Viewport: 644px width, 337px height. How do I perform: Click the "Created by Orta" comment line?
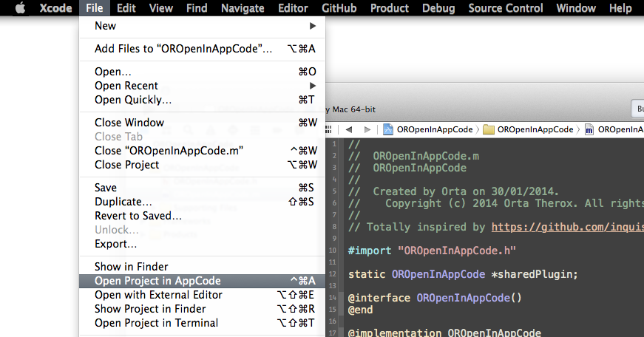click(453, 191)
